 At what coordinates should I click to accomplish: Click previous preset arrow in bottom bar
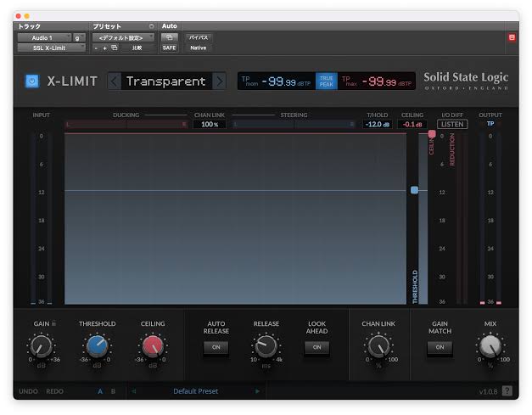[134, 391]
